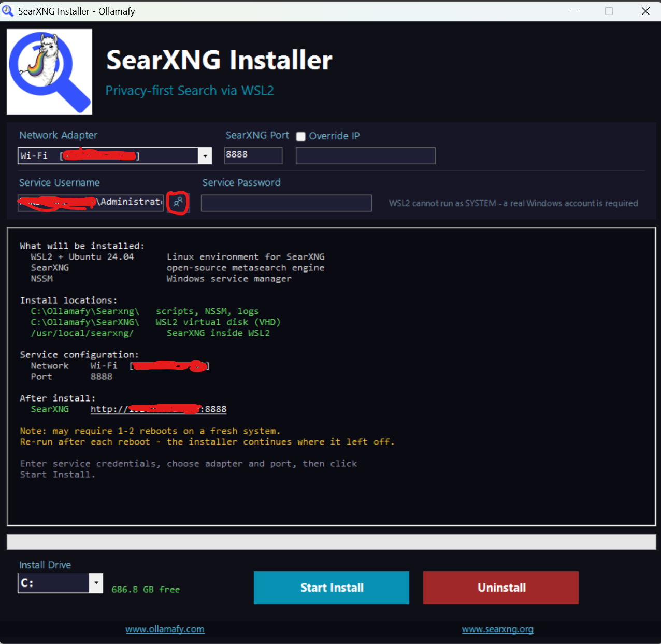Click 'Port 8888' in Service configuration
This screenshot has height=644, width=661.
point(71,377)
